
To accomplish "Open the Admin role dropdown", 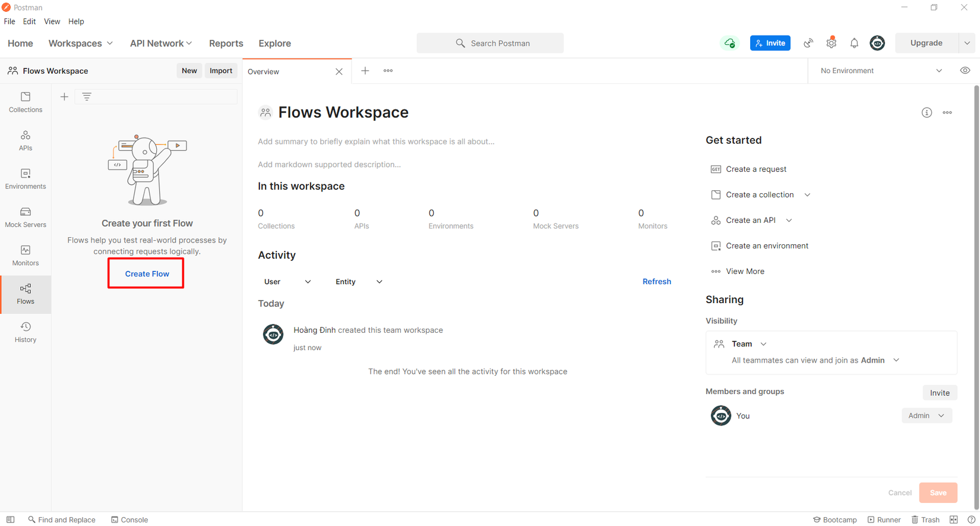I will point(927,415).
